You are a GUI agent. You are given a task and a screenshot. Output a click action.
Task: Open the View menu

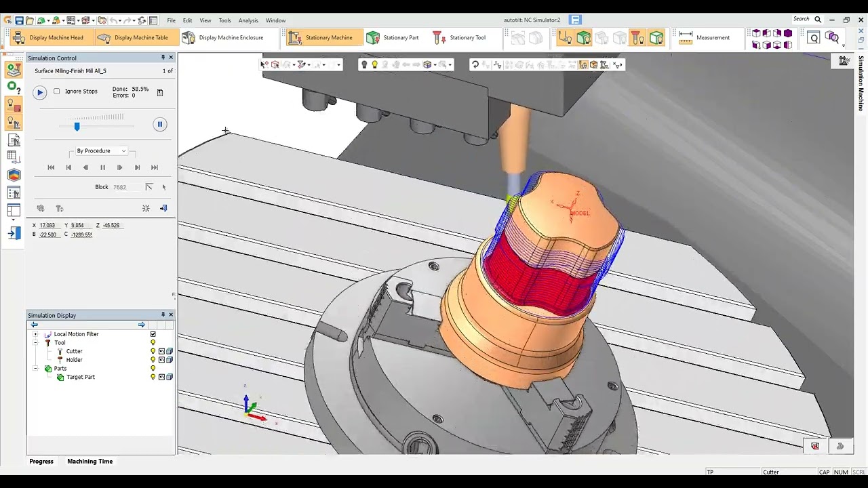(x=205, y=20)
